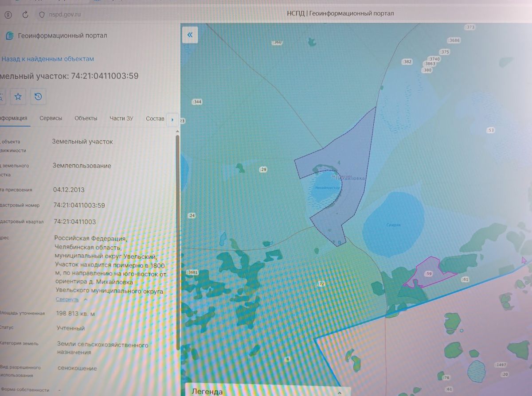Click the Геоинформационный портал logo icon
This screenshot has height=396, width=532.
pos(9,36)
